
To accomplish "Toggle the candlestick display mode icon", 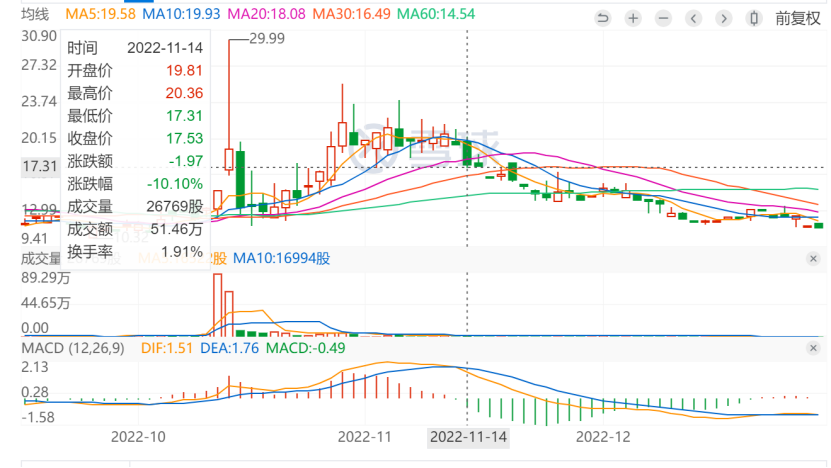I will (755, 18).
